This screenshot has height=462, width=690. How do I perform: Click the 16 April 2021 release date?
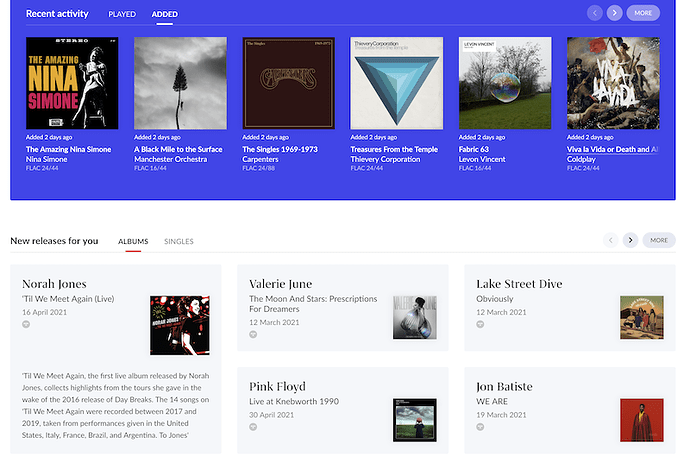(44, 312)
